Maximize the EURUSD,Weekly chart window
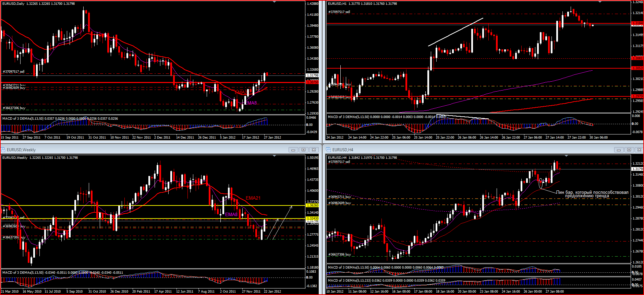This screenshot has width=644, height=295. point(303,150)
